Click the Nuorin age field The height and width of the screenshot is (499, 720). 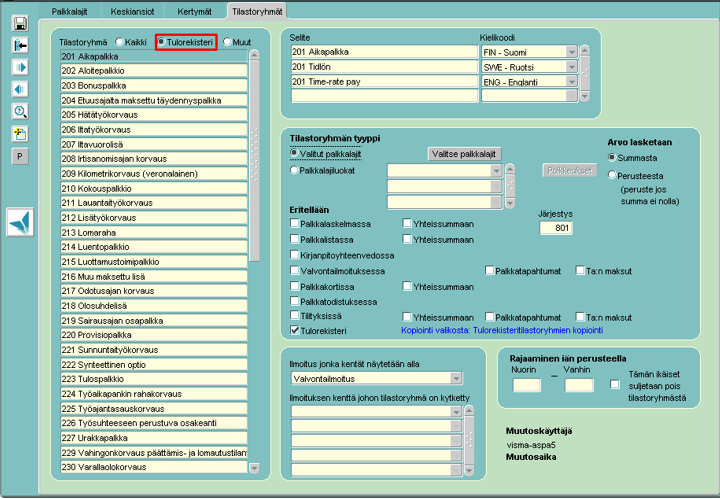(526, 385)
